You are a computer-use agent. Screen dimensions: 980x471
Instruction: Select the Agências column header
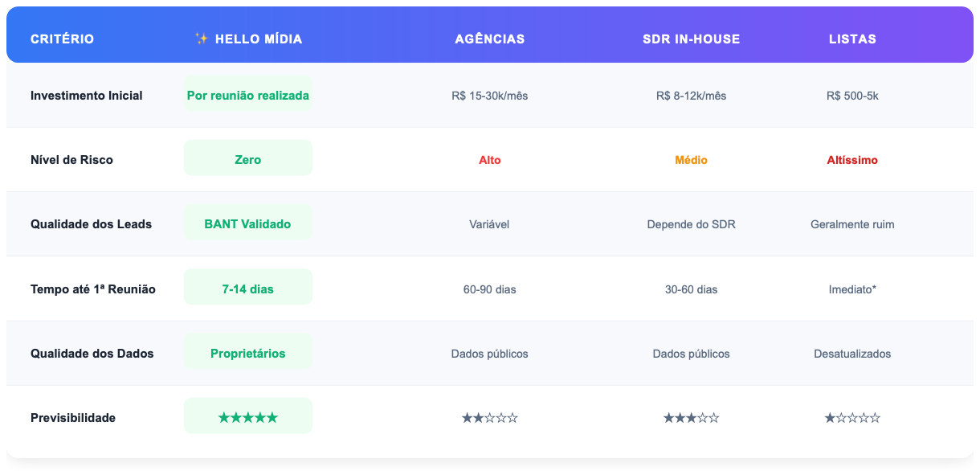click(x=489, y=39)
